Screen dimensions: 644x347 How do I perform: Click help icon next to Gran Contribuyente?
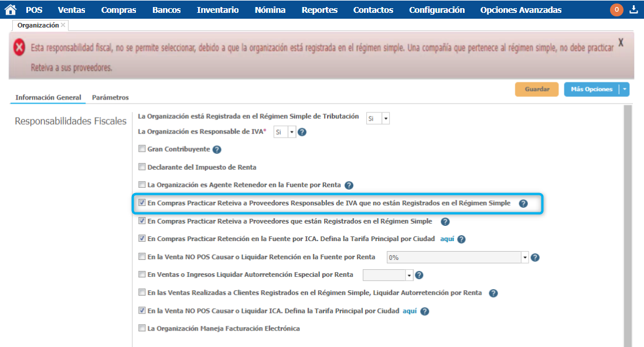click(x=217, y=150)
